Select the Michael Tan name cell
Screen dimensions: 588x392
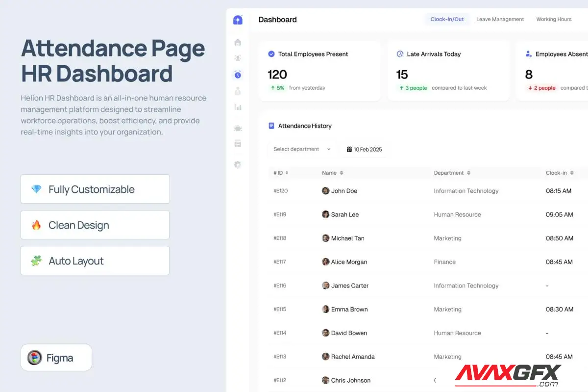(x=343, y=238)
